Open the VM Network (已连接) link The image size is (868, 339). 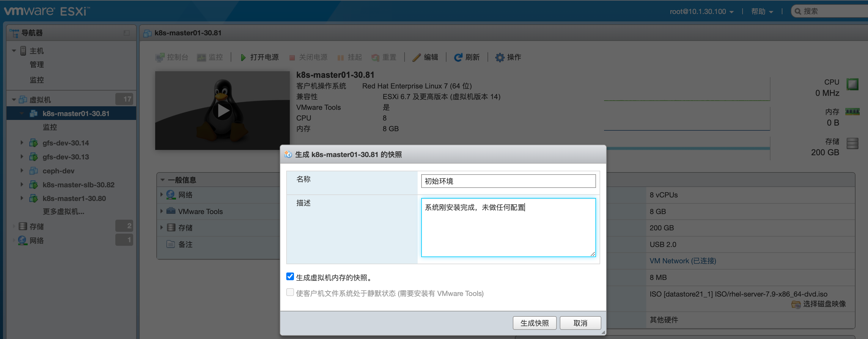pyautogui.click(x=683, y=261)
